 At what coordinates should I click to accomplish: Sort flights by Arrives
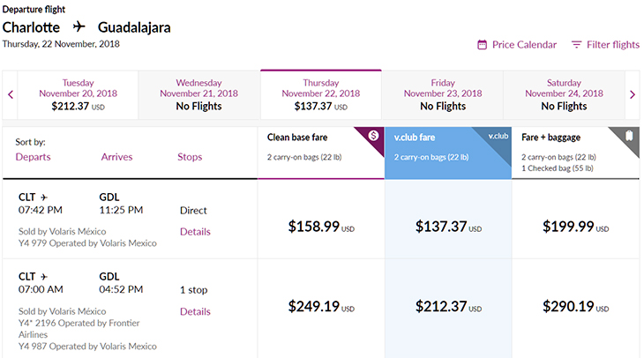pyautogui.click(x=116, y=157)
